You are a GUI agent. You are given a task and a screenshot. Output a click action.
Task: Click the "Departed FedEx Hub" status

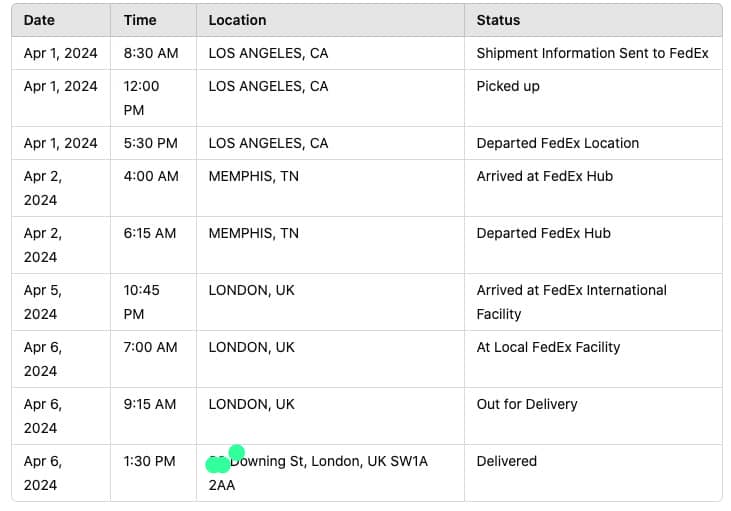coord(543,233)
